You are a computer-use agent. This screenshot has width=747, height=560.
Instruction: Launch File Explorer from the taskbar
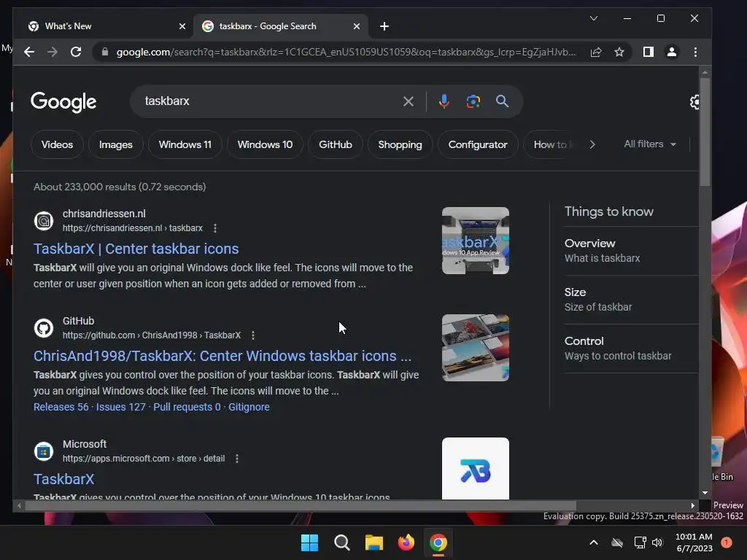(374, 542)
